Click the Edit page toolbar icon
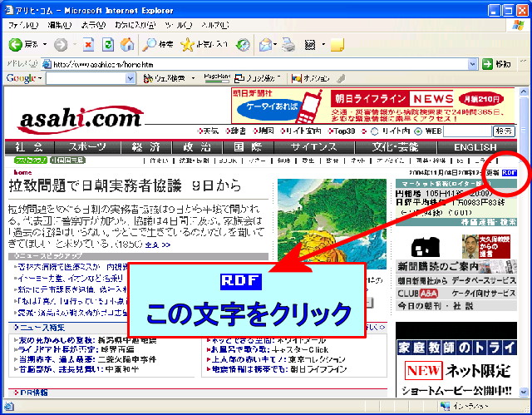The image size is (532, 415). coord(310,44)
